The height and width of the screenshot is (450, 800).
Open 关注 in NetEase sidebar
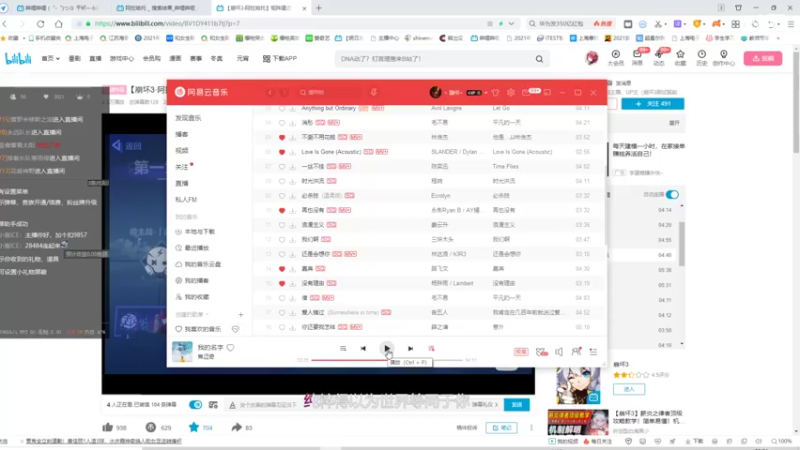182,167
